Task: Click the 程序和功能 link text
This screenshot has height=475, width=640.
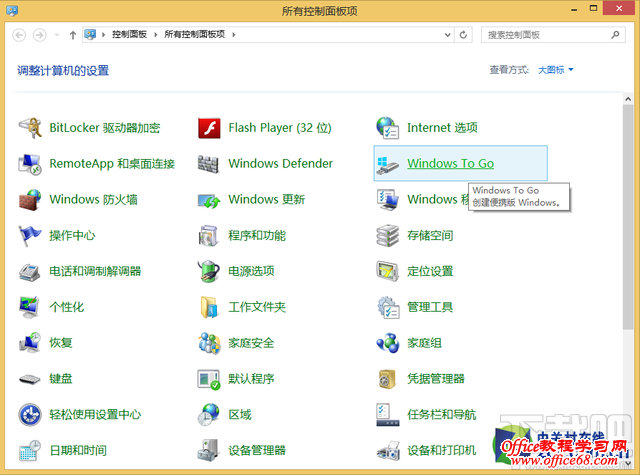Action: pos(257,235)
